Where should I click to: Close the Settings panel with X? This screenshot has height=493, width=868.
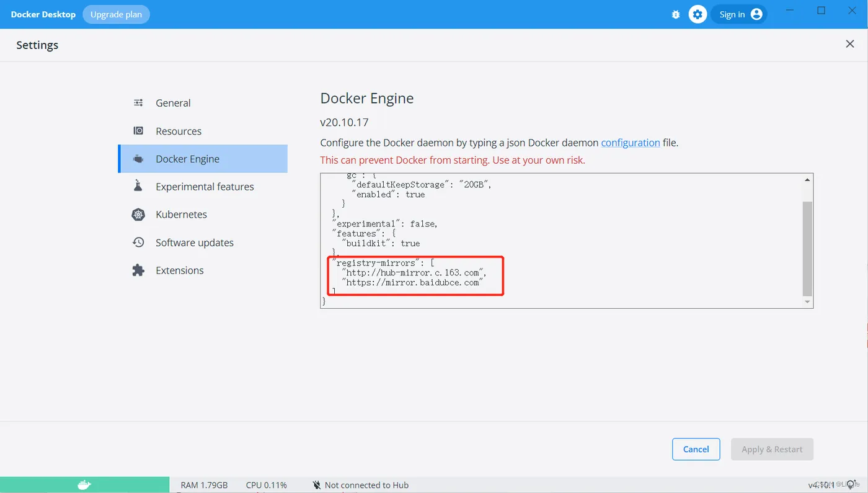tap(850, 43)
